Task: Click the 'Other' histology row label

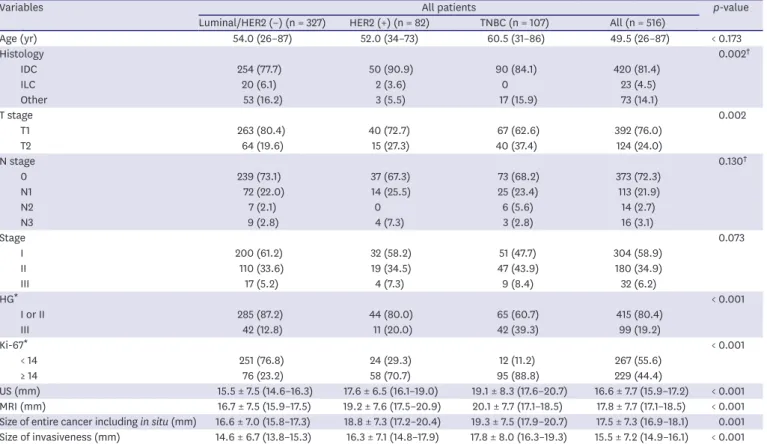Action: pyautogui.click(x=34, y=100)
